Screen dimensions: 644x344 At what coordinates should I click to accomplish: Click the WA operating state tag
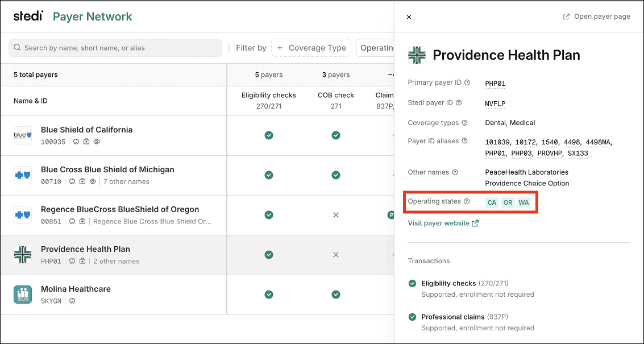tap(523, 202)
